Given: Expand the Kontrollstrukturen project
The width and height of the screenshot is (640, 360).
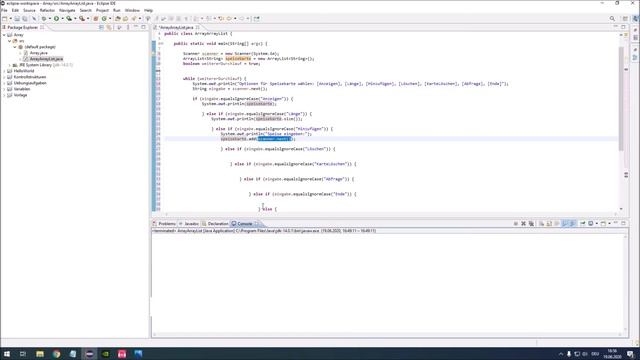Looking at the screenshot, I should [4, 77].
